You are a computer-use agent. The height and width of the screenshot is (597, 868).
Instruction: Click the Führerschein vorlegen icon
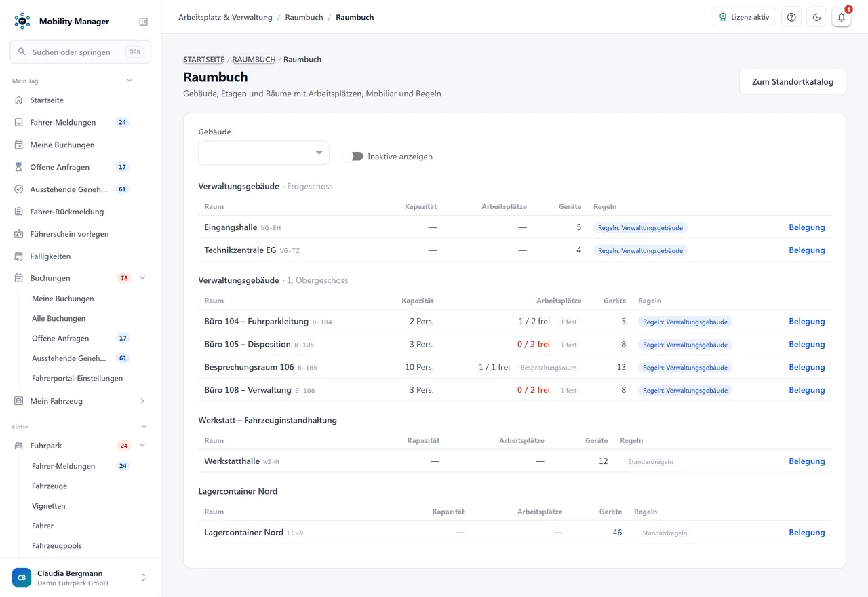[x=19, y=234]
